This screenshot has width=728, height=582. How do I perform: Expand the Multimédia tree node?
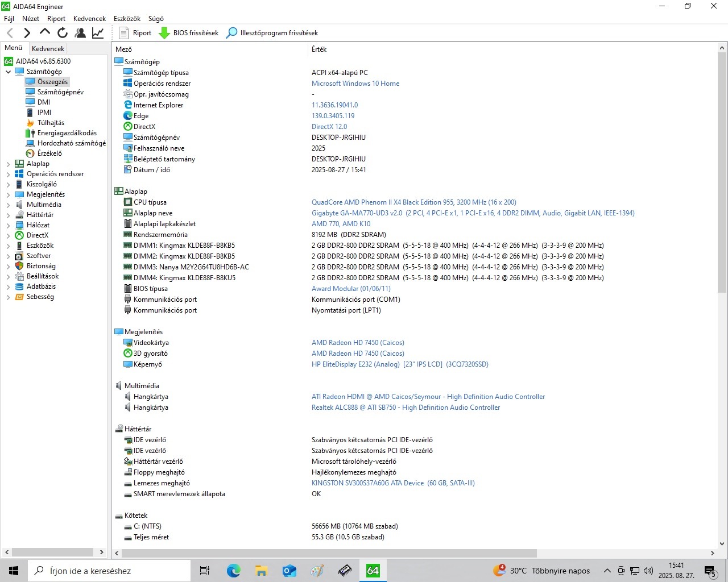click(8, 205)
